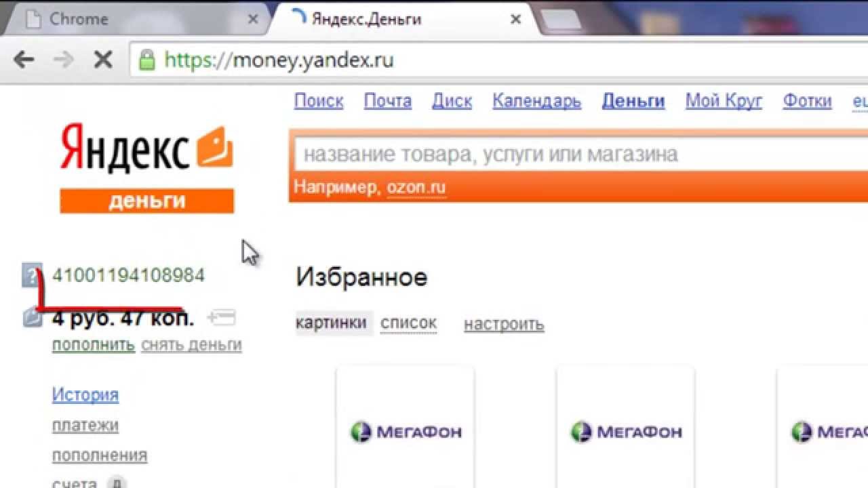
Task: Switch Избранное view to список
Action: [x=408, y=324]
